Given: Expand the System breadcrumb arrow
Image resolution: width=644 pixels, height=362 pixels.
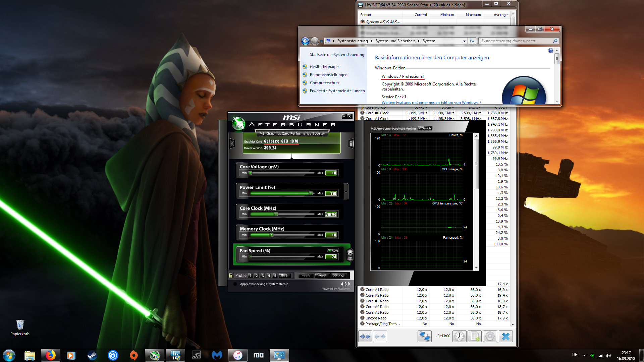Looking at the screenshot, I should point(419,41).
